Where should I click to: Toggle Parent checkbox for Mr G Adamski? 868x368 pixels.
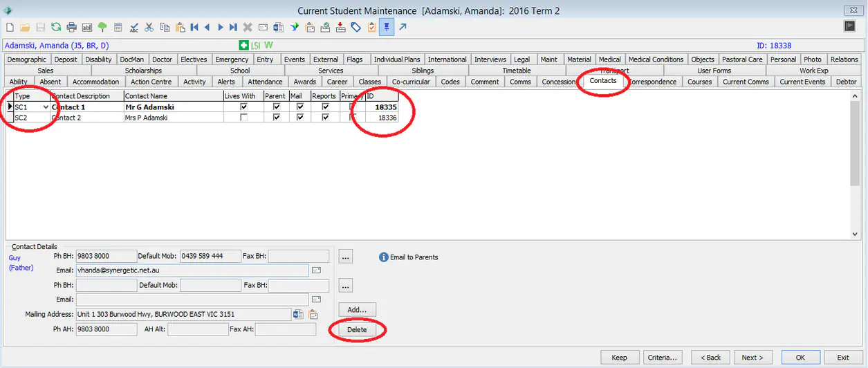point(277,107)
